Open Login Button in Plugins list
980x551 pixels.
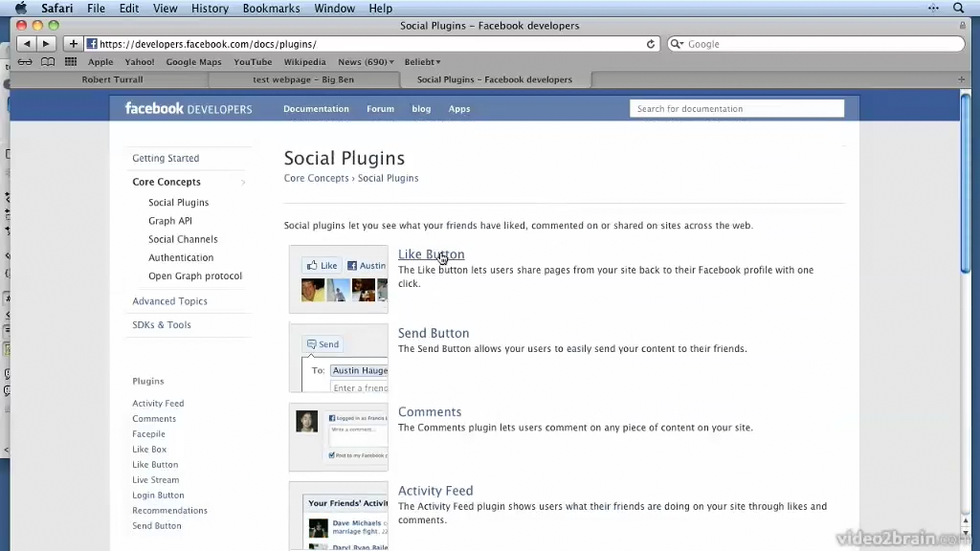[x=158, y=495]
